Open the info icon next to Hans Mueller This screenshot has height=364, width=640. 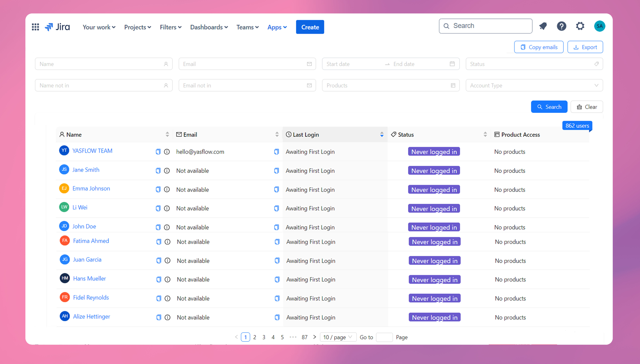167,280
